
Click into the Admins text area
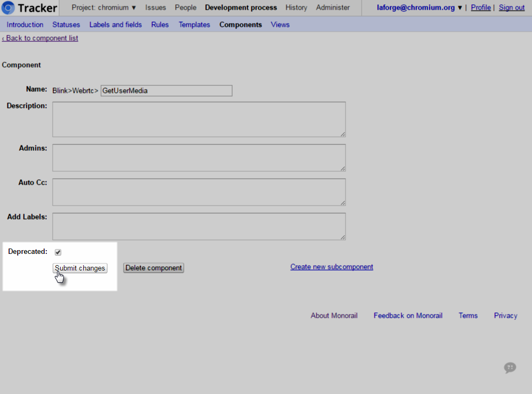coord(199,157)
